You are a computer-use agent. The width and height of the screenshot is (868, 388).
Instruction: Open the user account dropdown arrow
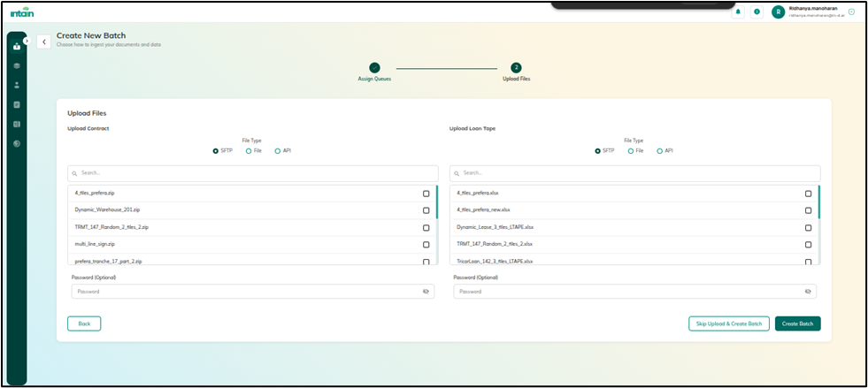tap(851, 11)
